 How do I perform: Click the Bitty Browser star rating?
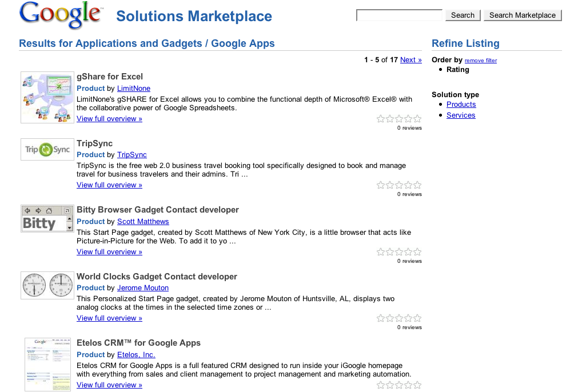(399, 252)
